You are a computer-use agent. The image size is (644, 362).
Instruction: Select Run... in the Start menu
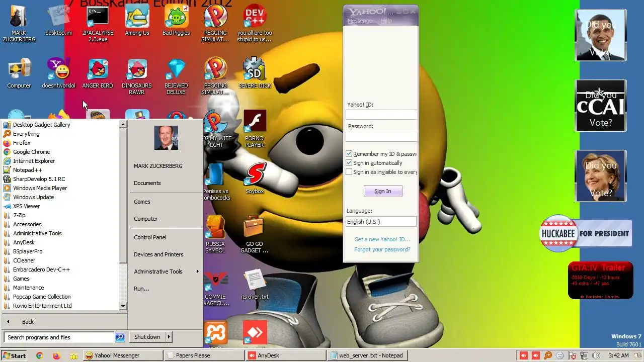coord(141,289)
